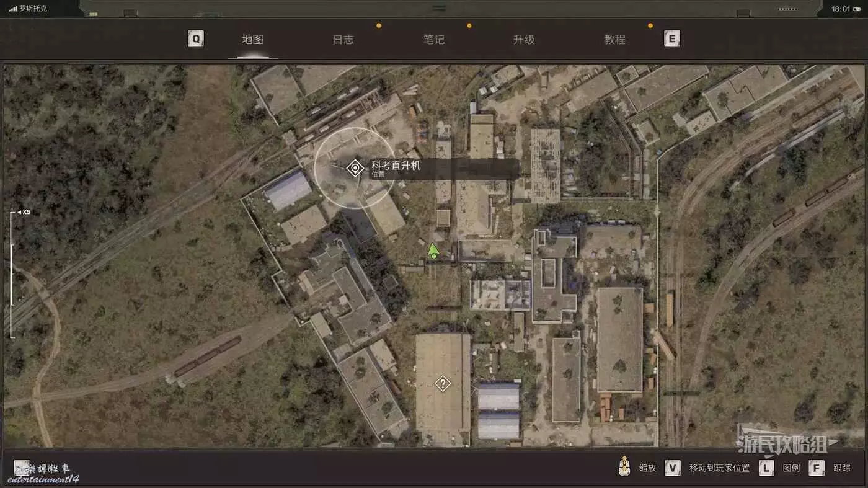Click the 移动到玩家位置 label

point(719,468)
